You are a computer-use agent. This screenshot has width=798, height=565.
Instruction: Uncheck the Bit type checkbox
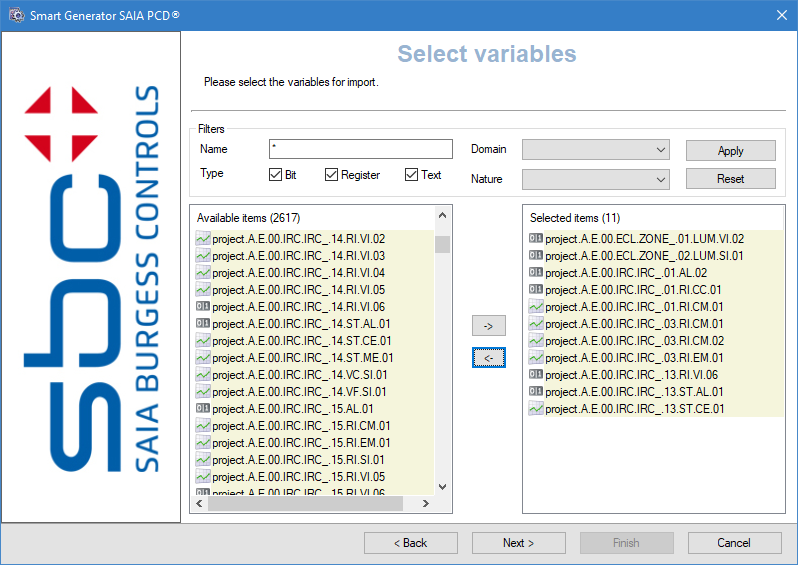(275, 175)
